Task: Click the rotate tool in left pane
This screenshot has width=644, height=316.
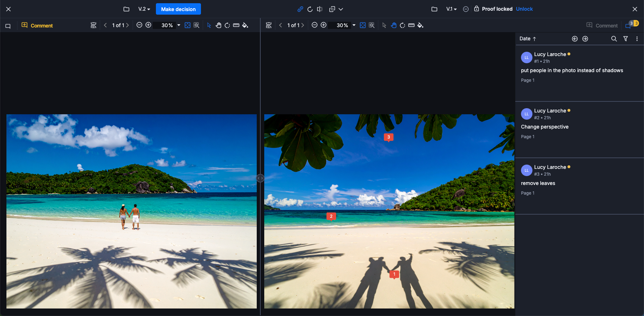Action: coord(227,25)
